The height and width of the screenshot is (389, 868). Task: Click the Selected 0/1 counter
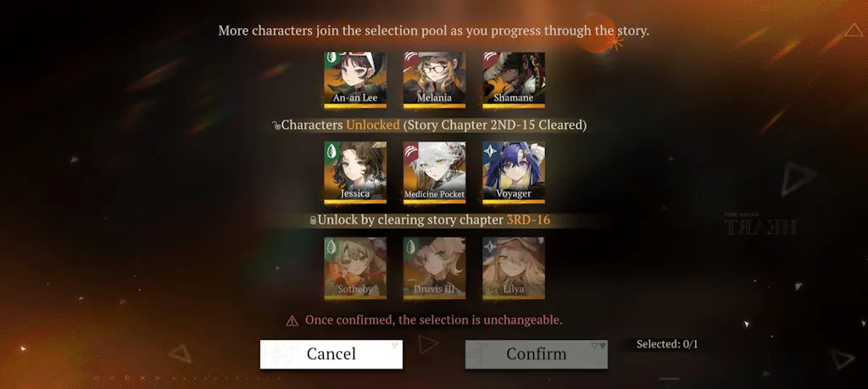667,344
